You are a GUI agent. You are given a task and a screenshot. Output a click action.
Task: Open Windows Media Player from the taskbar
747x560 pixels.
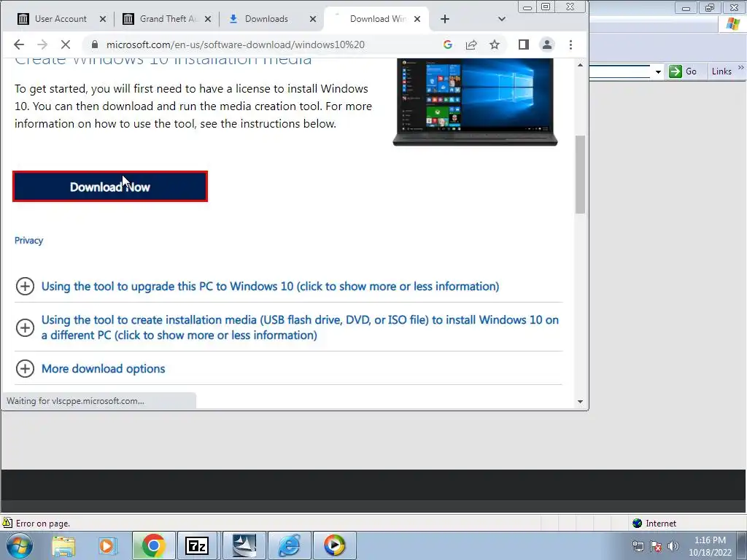334,545
